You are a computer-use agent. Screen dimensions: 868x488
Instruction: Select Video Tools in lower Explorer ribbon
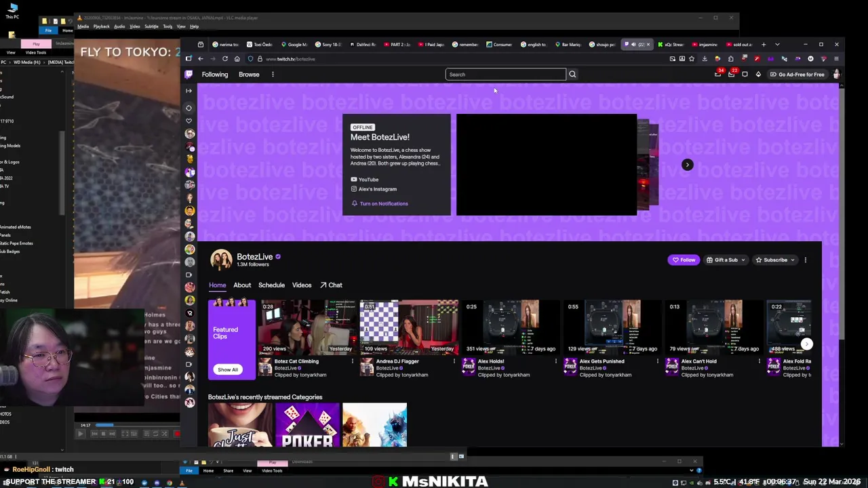pyautogui.click(x=272, y=470)
